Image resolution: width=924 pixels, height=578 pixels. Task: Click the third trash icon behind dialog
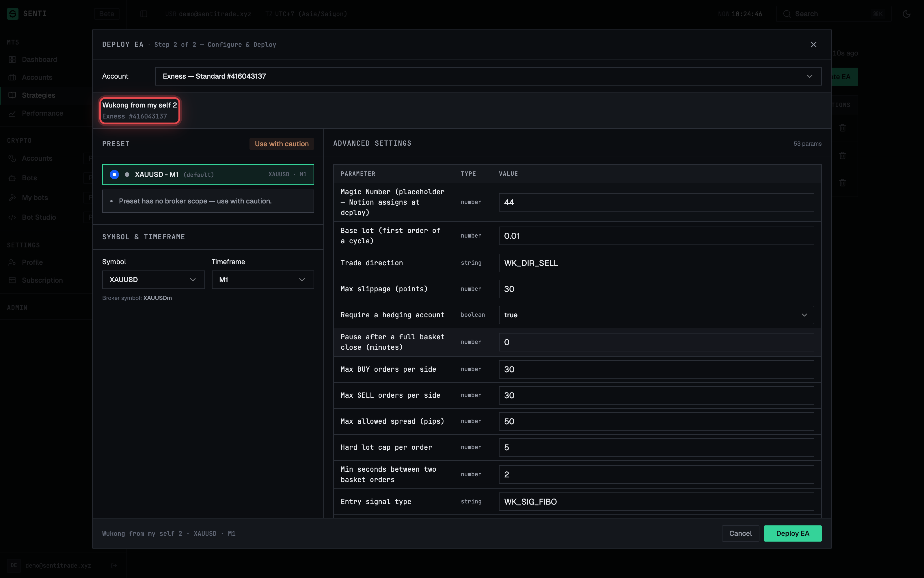pyautogui.click(x=842, y=182)
